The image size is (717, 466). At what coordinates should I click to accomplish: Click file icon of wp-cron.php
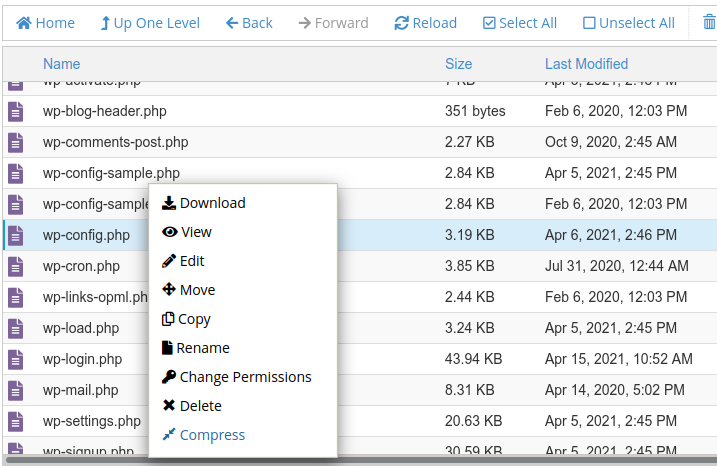point(16,266)
